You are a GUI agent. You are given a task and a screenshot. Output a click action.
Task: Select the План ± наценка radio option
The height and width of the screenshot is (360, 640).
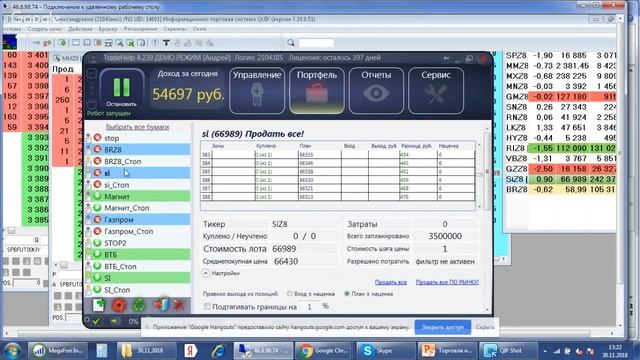[x=347, y=293]
